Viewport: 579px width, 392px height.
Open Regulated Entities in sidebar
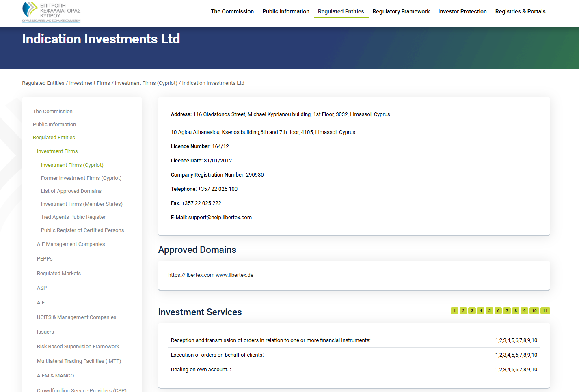54,138
